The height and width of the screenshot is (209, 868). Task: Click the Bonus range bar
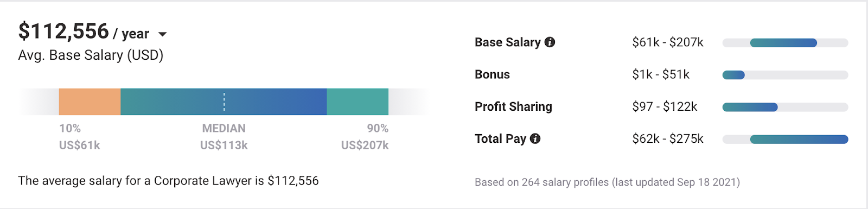tap(785, 75)
